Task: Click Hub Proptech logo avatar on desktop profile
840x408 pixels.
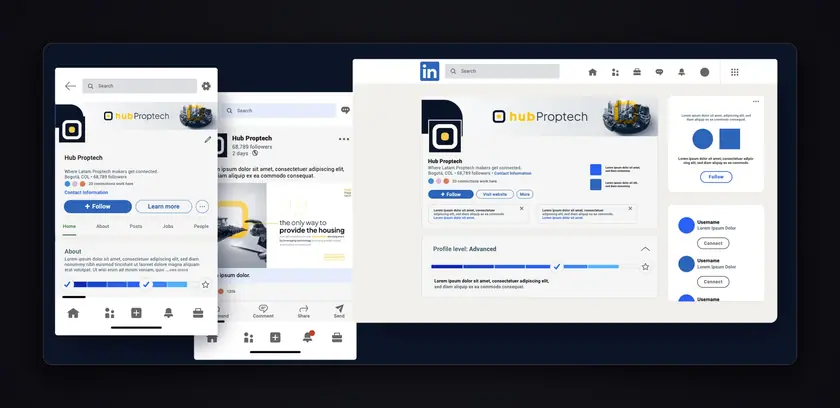Action: click(444, 136)
